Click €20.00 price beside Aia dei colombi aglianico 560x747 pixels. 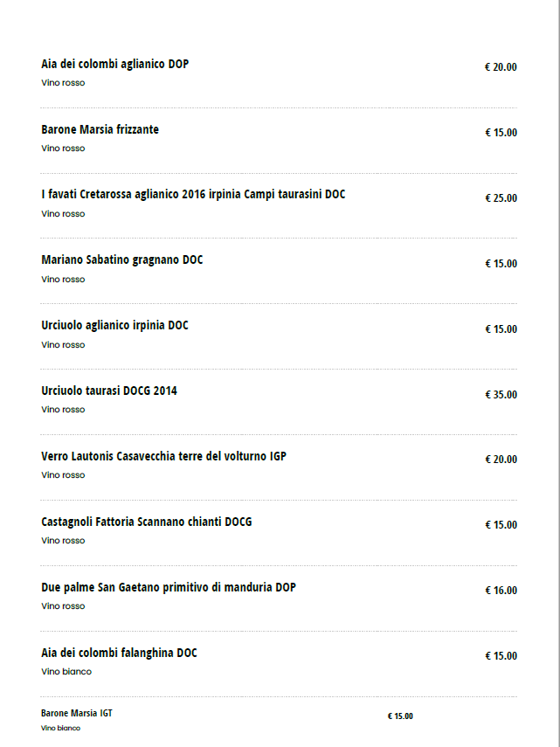pos(501,66)
